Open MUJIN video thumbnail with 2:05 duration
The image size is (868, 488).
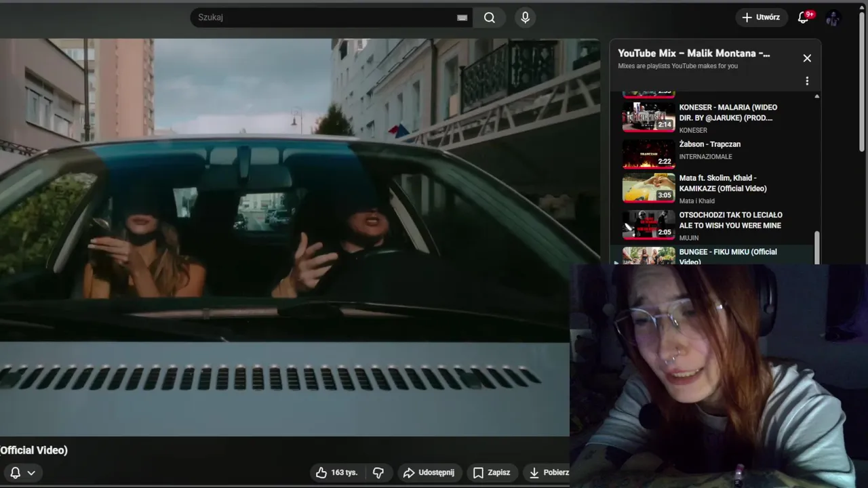(649, 224)
